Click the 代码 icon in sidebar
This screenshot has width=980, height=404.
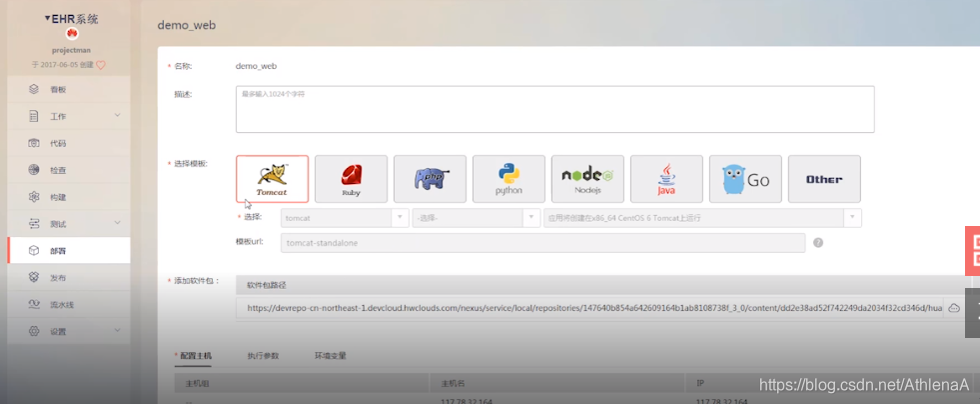pos(34,143)
